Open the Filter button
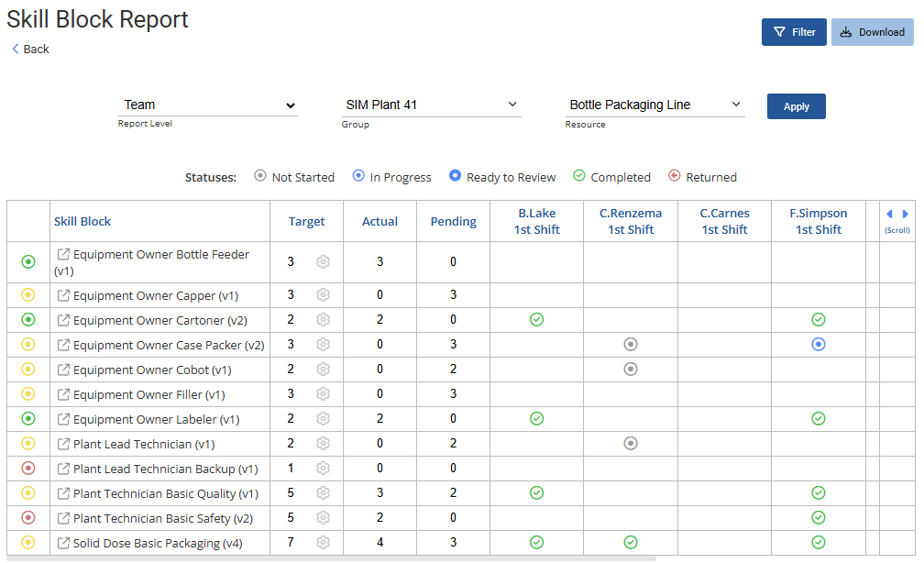The height and width of the screenshot is (563, 924). (794, 32)
